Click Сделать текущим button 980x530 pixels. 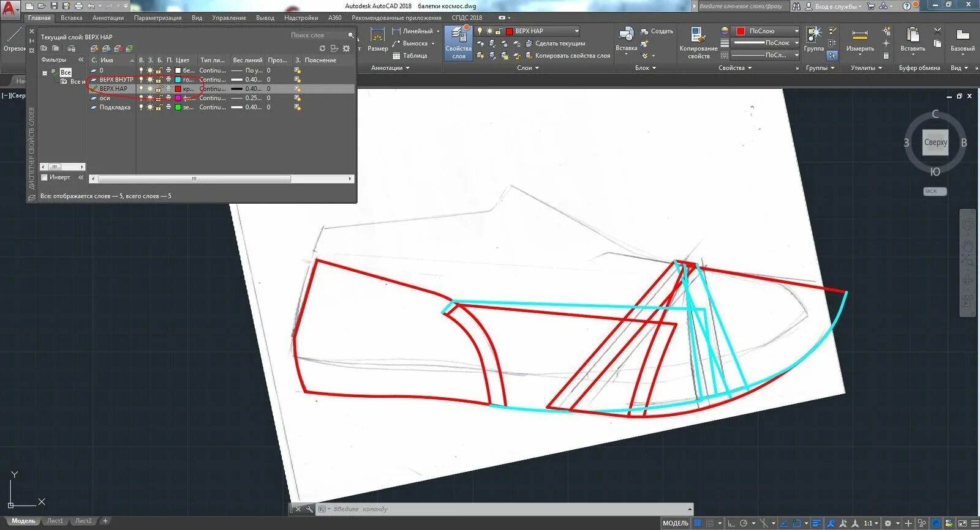tap(555, 43)
